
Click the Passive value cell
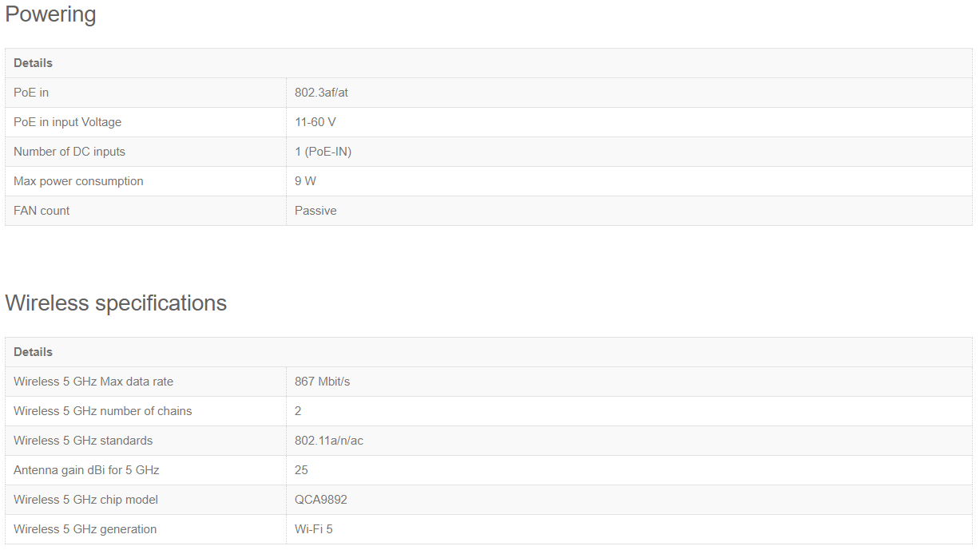(x=629, y=211)
